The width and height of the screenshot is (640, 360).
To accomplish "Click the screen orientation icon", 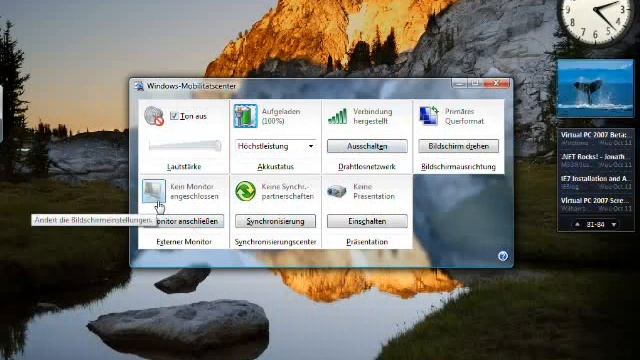I will coord(429,116).
